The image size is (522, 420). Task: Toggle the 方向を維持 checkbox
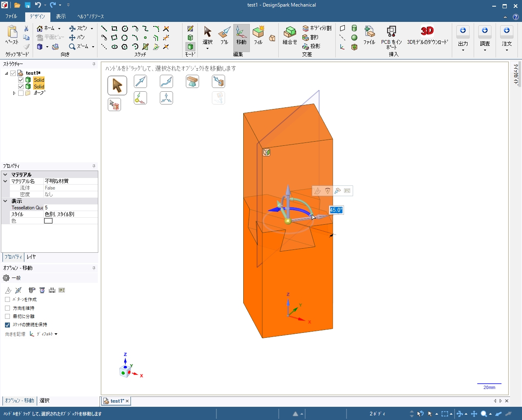coord(7,308)
